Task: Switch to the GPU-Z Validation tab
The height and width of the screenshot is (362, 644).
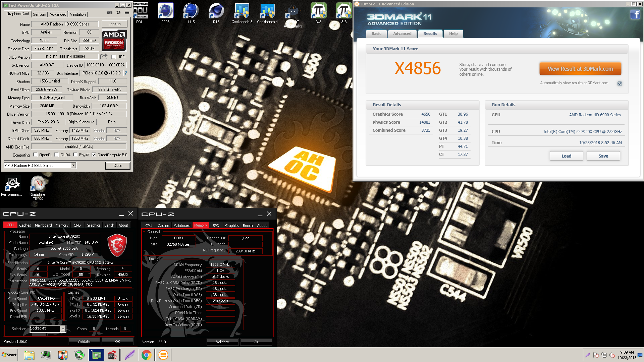Action: tap(78, 14)
